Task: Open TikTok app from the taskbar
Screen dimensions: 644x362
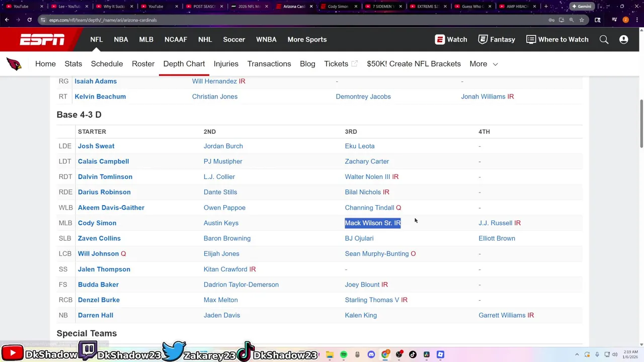Action: coord(413,355)
